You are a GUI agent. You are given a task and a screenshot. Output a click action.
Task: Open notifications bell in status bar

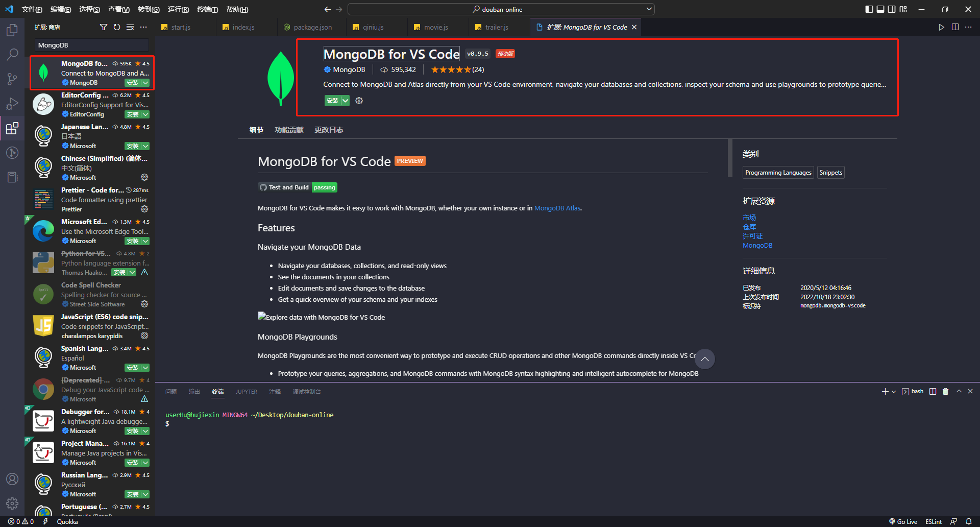[969, 521]
